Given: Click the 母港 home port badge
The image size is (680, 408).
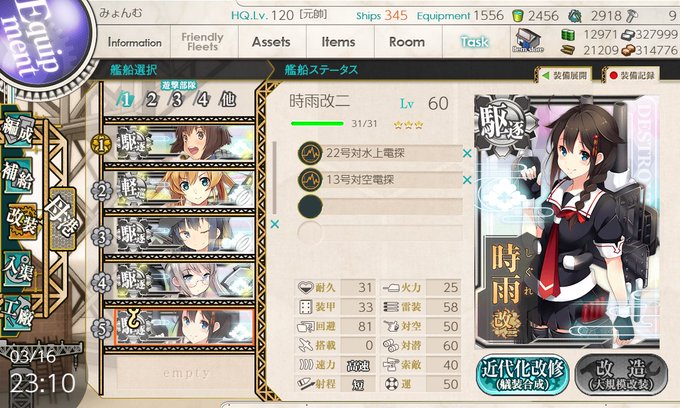Looking at the screenshot, I should coord(63,219).
